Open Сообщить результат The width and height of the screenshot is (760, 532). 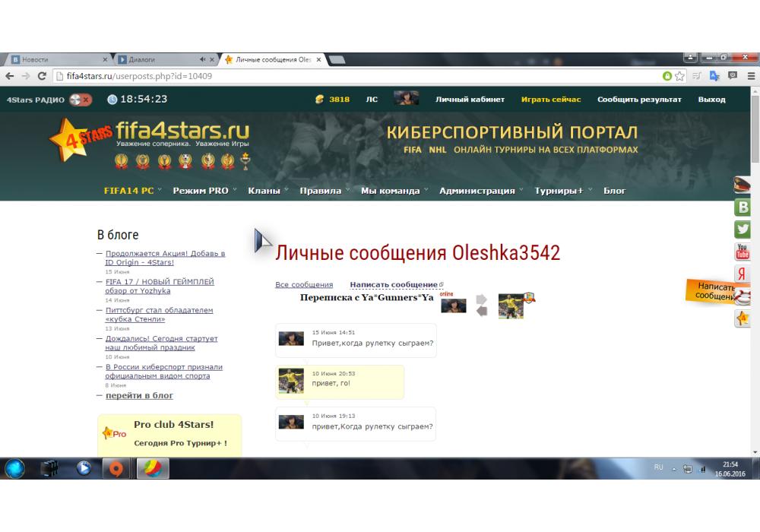(639, 100)
